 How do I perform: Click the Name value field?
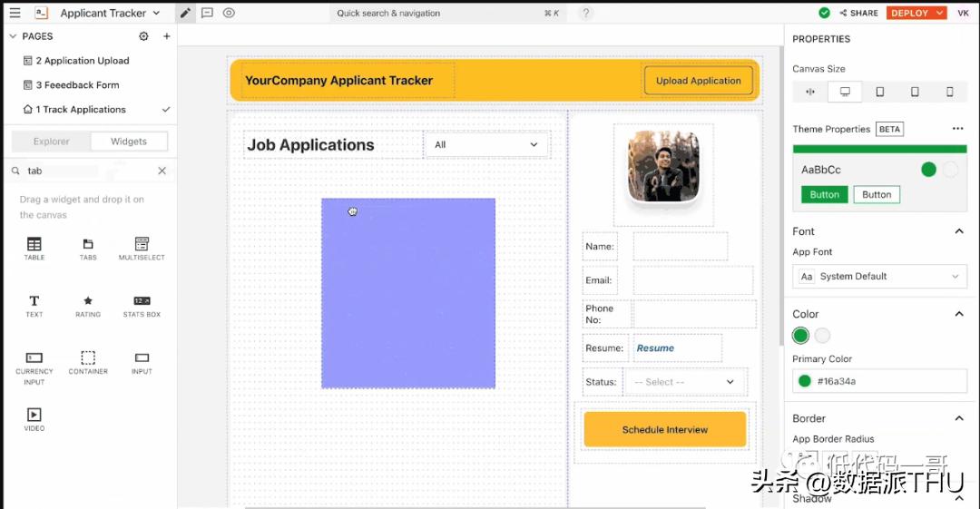pyautogui.click(x=680, y=247)
